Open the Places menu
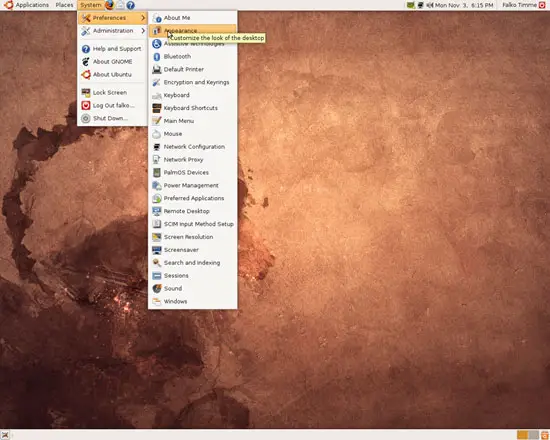 click(64, 5)
